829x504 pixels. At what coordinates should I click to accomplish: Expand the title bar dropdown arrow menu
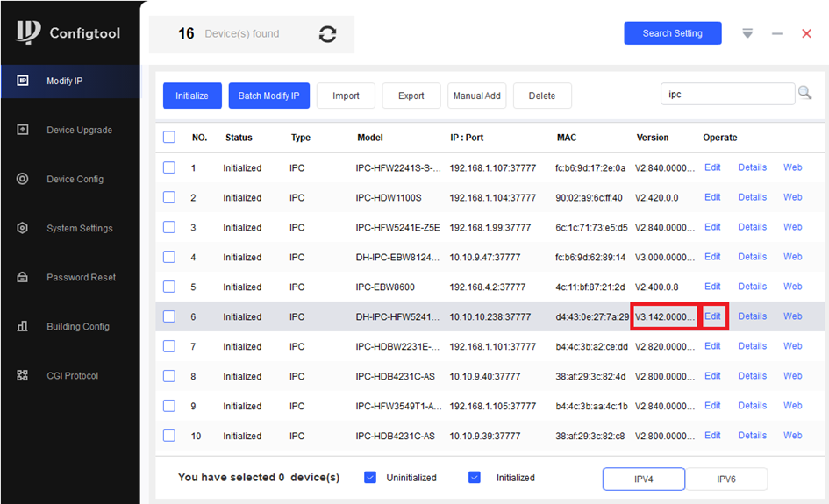point(747,33)
